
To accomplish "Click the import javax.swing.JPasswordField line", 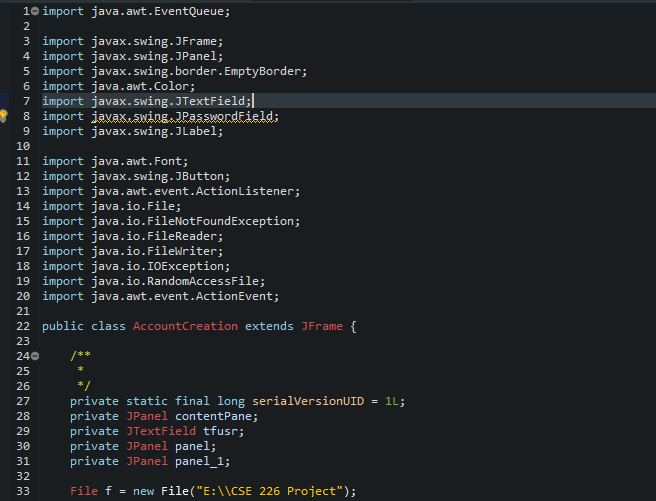I will point(160,116).
